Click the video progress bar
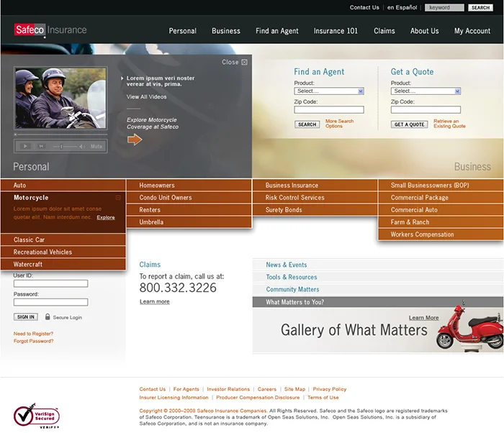 [60, 135]
